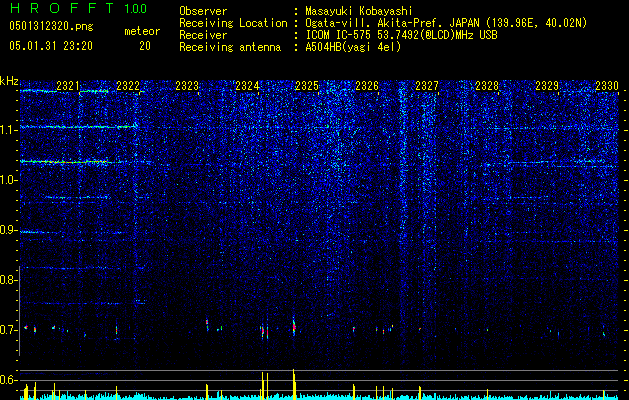Image resolution: width=629 pixels, height=400 pixels.
Task: Click time marker 2323
Action: click(x=187, y=86)
